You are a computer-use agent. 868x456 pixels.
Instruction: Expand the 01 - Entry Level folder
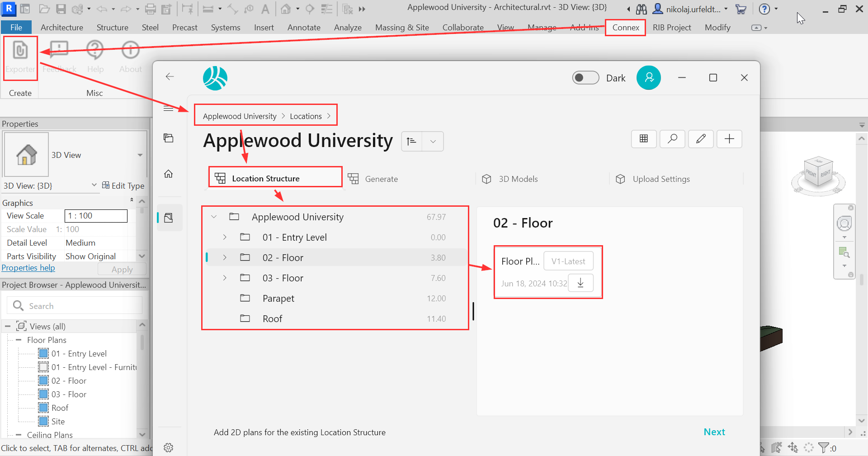coord(225,237)
